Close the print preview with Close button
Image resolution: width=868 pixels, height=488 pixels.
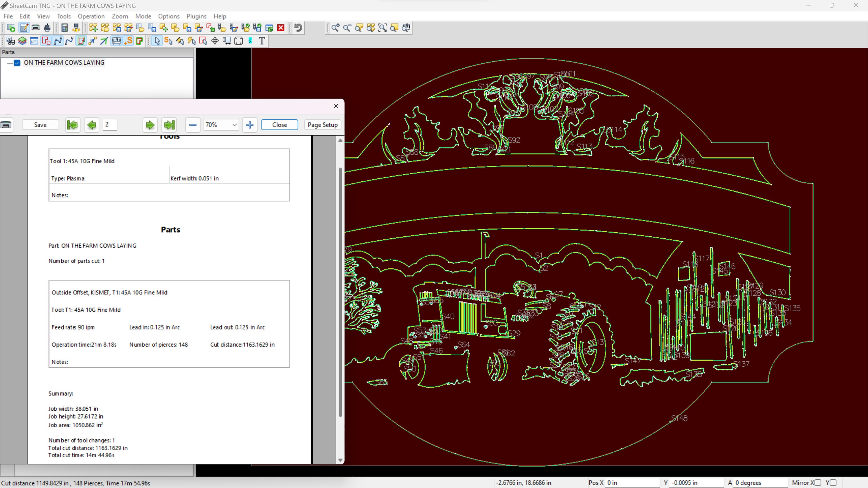279,125
